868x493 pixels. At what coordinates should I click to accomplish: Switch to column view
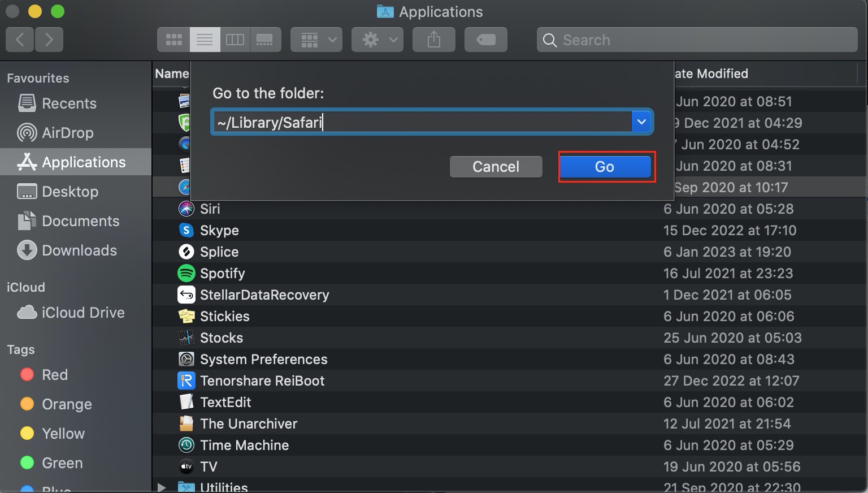coord(235,40)
